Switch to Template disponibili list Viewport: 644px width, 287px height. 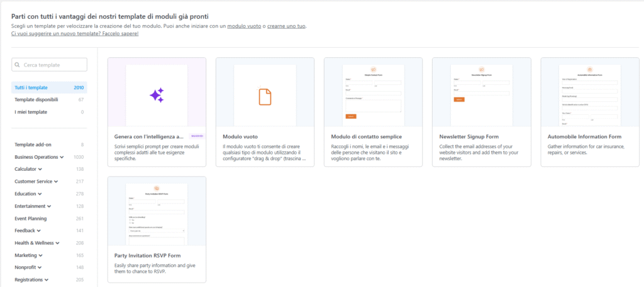coord(36,100)
